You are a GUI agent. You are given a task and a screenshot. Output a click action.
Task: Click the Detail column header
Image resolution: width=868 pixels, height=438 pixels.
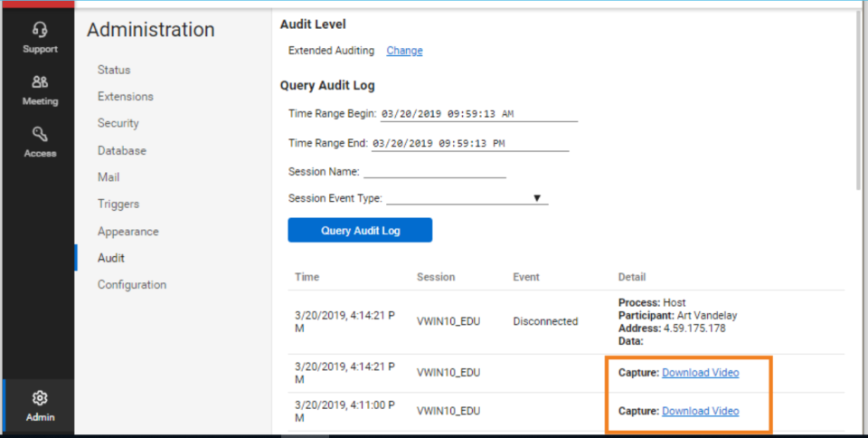pos(632,277)
